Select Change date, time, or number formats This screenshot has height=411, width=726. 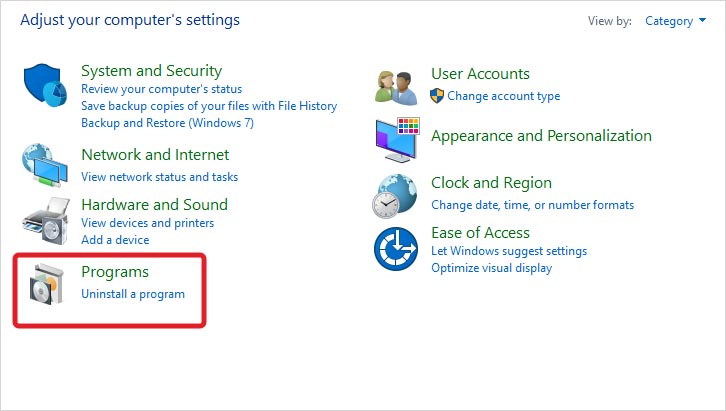point(532,205)
